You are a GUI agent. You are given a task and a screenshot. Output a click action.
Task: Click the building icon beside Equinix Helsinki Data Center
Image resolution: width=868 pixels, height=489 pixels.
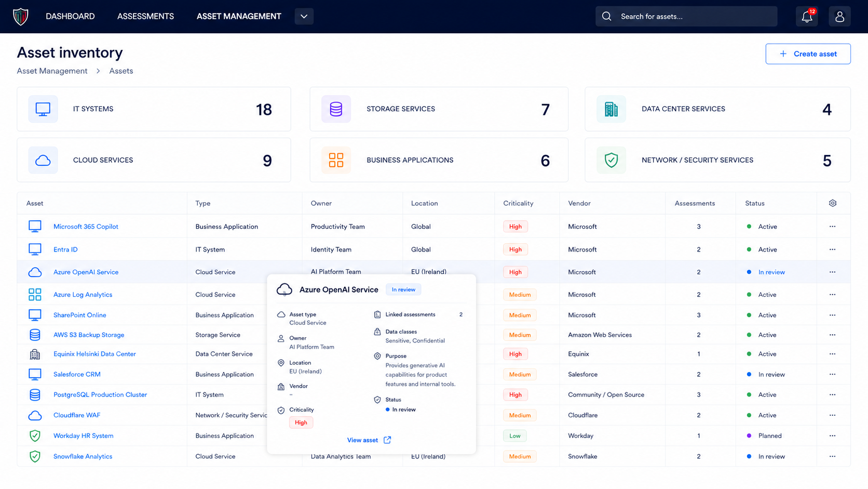click(x=35, y=354)
